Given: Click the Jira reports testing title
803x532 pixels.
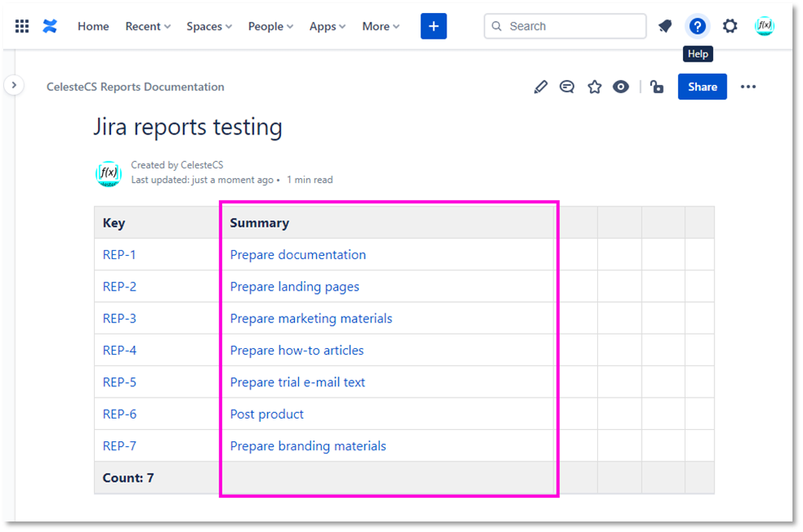Looking at the screenshot, I should [x=187, y=127].
